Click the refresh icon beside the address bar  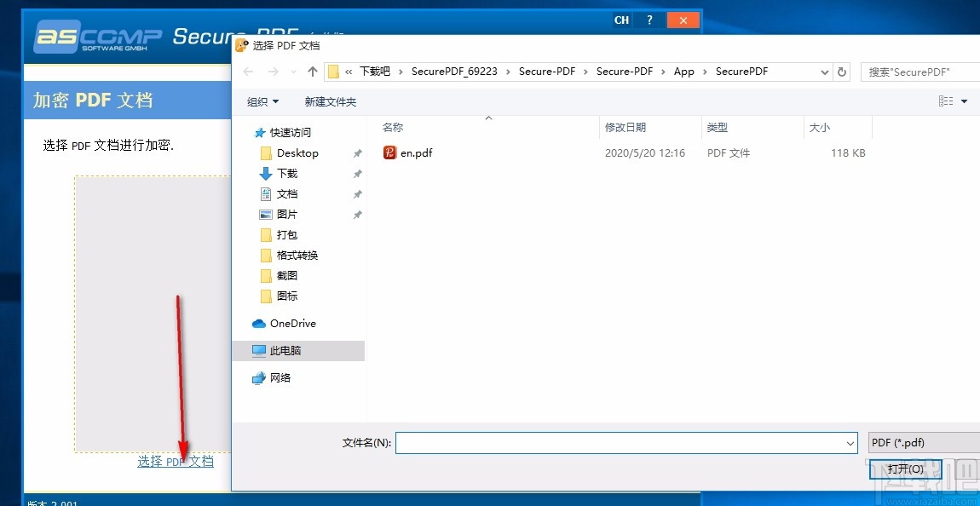click(842, 71)
